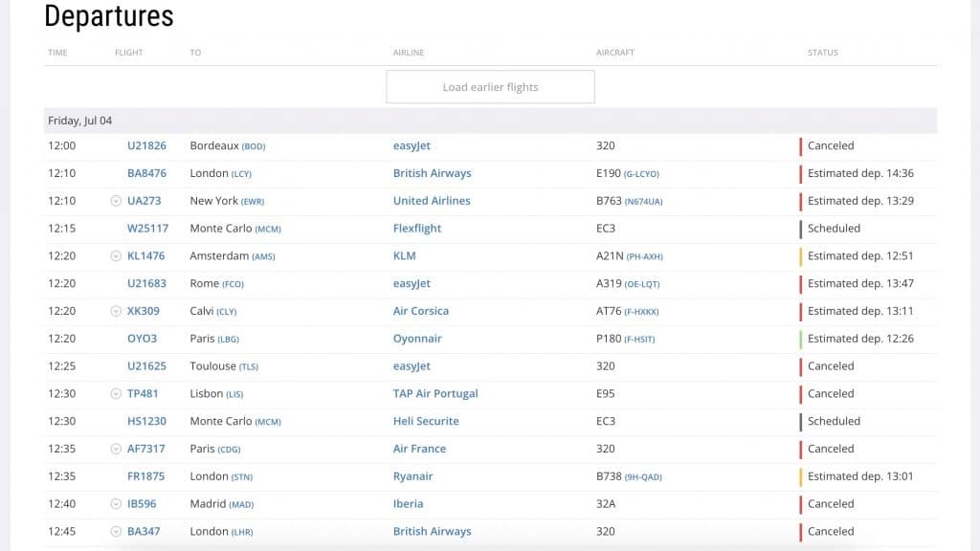Open flight U21826 to Bordeaux
The image size is (980, 551).
[x=146, y=146]
